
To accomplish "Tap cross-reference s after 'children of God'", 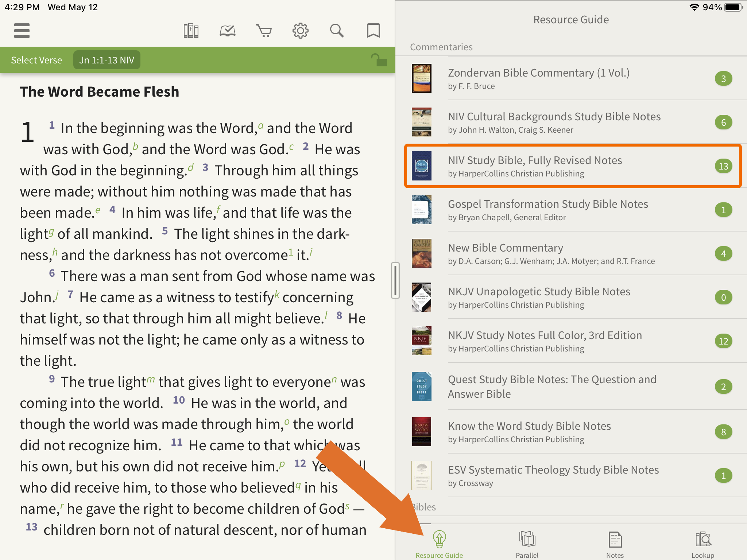I will pos(347,506).
